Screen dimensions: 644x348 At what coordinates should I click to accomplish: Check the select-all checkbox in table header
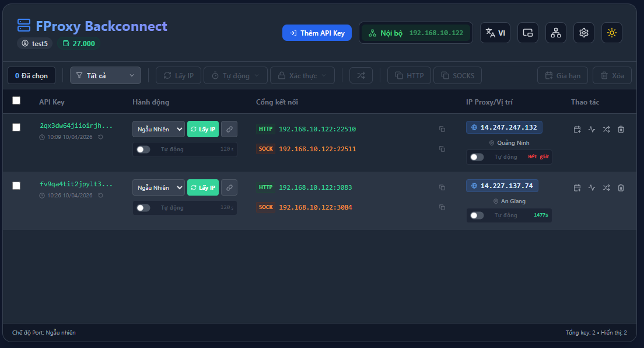pos(16,100)
